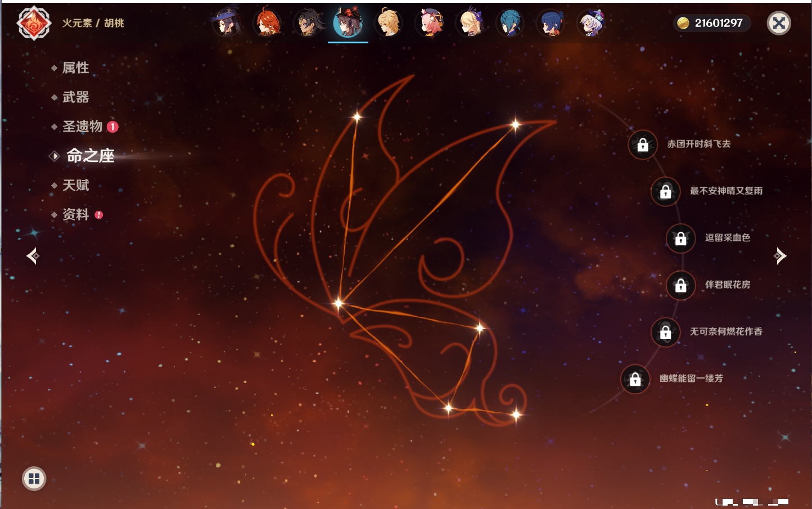
Task: Go to the 天赋 talents tab
Action: click(x=75, y=185)
